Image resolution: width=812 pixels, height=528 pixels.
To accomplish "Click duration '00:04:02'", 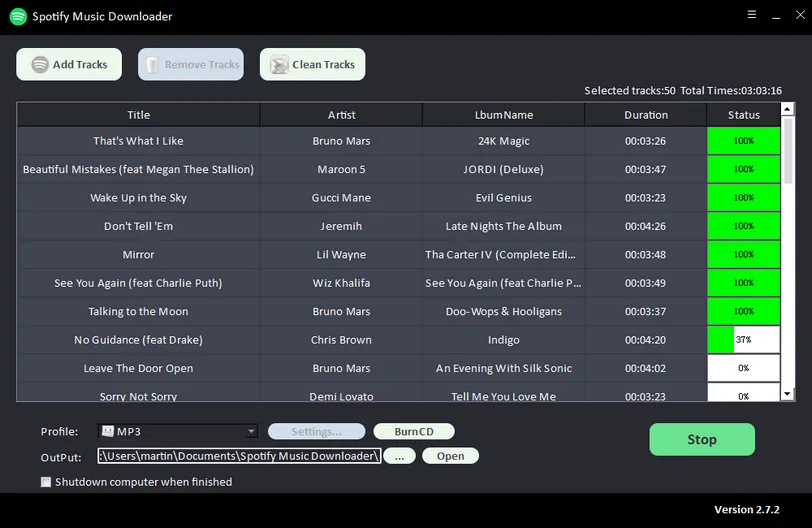I will tap(645, 368).
